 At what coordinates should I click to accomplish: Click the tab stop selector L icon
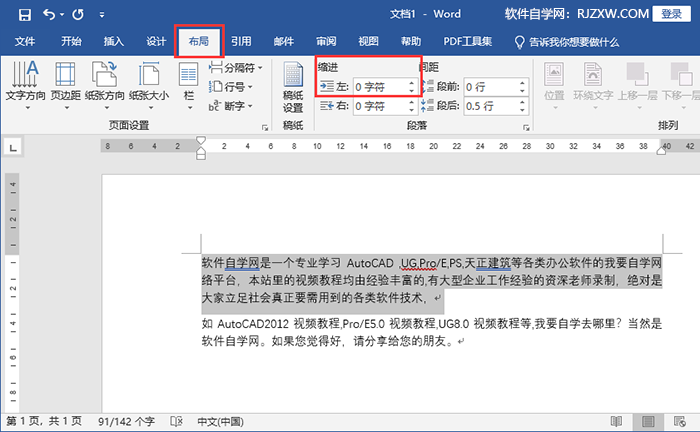pos(13,147)
